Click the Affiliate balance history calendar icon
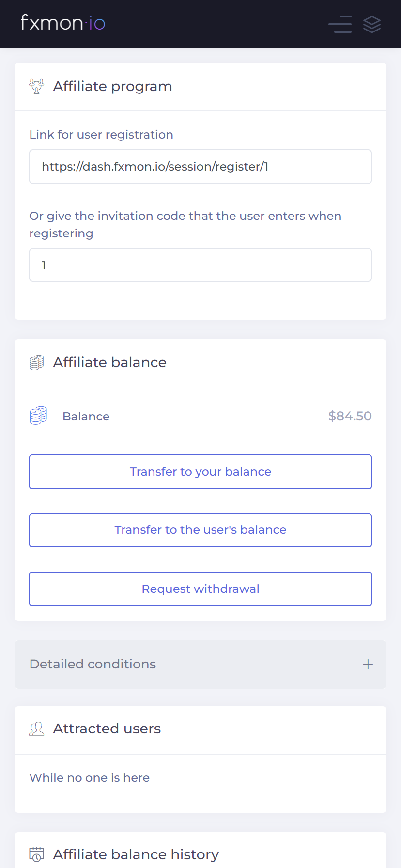401x868 pixels. pyautogui.click(x=36, y=854)
